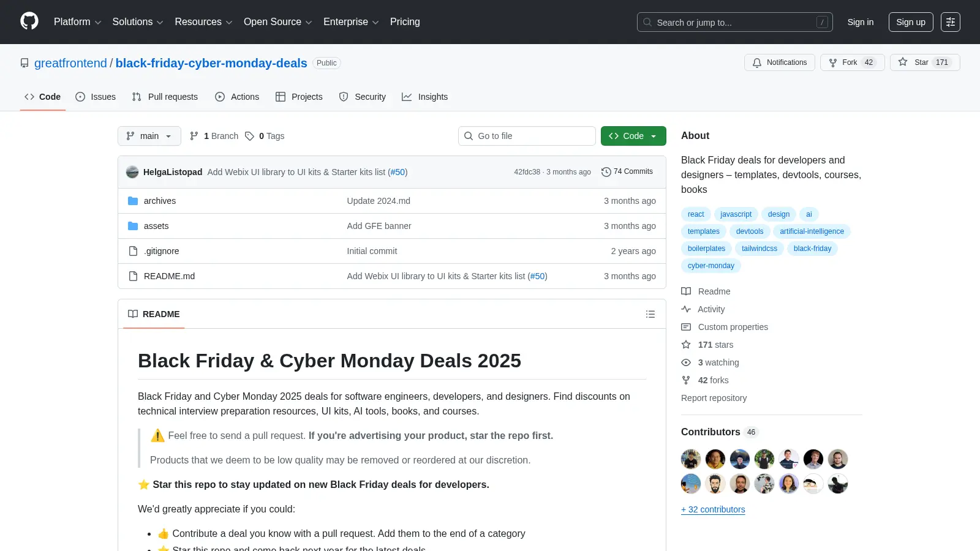The height and width of the screenshot is (551, 980).
Task: Expand the Resources menu
Action: point(203,22)
